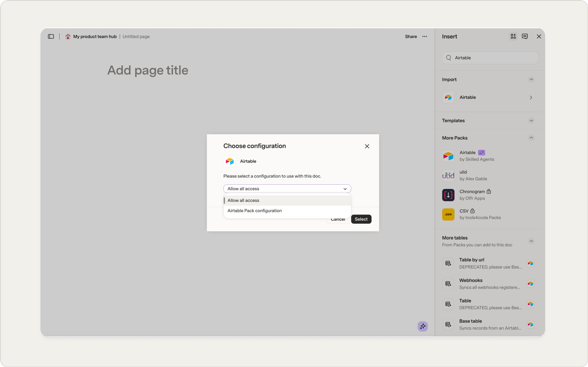Click the red house doc icon
The height and width of the screenshot is (367, 588).
point(68,36)
